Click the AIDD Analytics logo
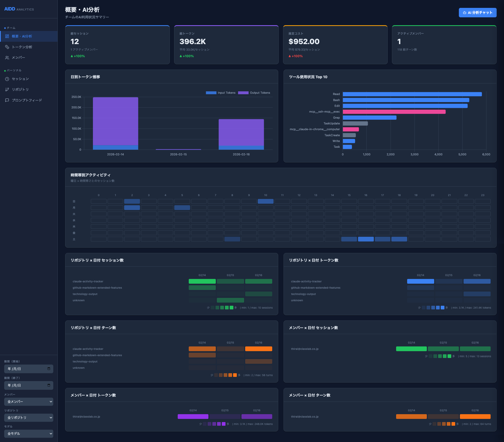 pos(19,9)
